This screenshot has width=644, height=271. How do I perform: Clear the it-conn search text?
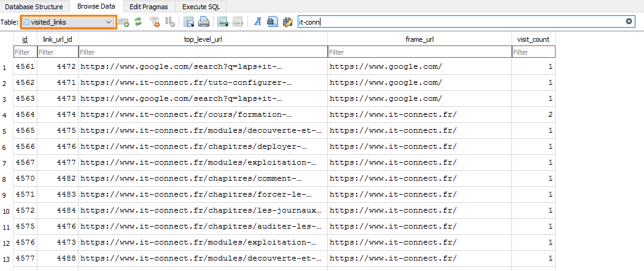pos(629,22)
